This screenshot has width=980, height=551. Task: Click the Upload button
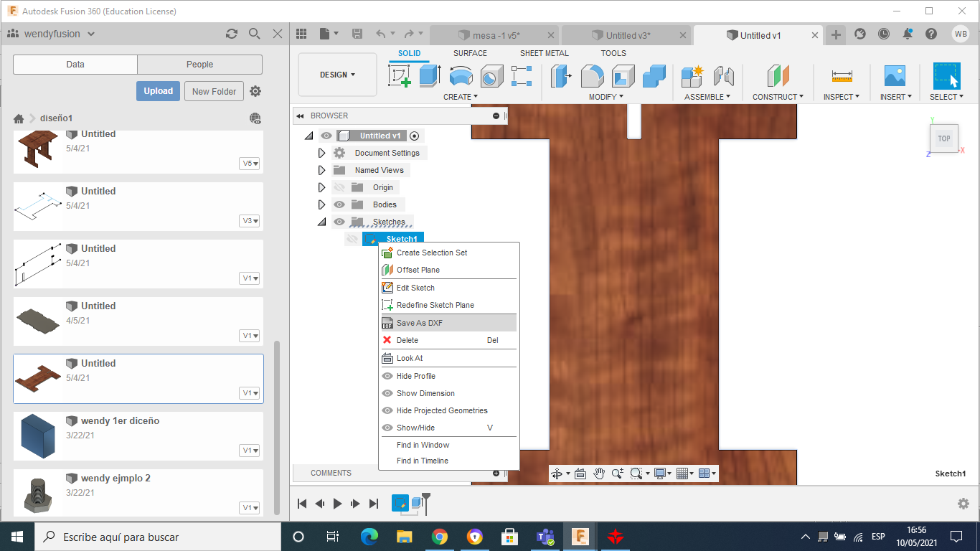click(x=158, y=91)
